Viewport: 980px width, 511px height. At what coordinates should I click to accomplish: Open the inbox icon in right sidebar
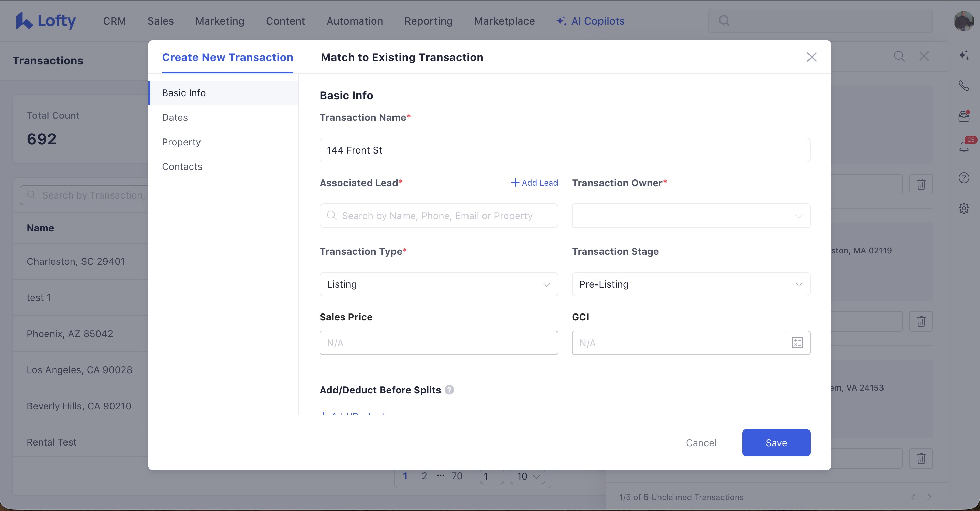[x=963, y=116]
